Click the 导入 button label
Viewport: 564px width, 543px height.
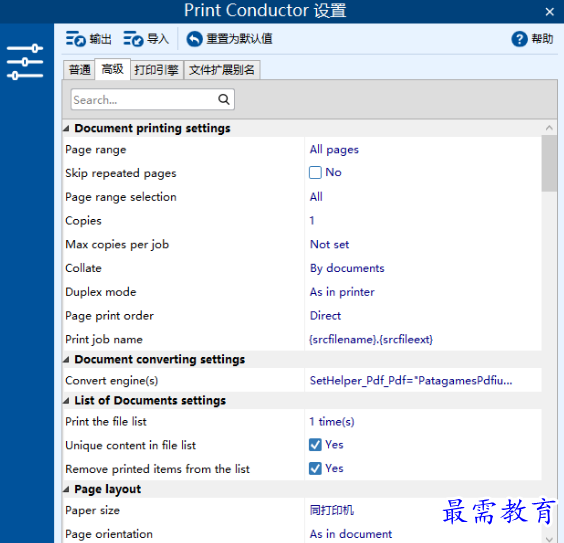click(x=158, y=39)
